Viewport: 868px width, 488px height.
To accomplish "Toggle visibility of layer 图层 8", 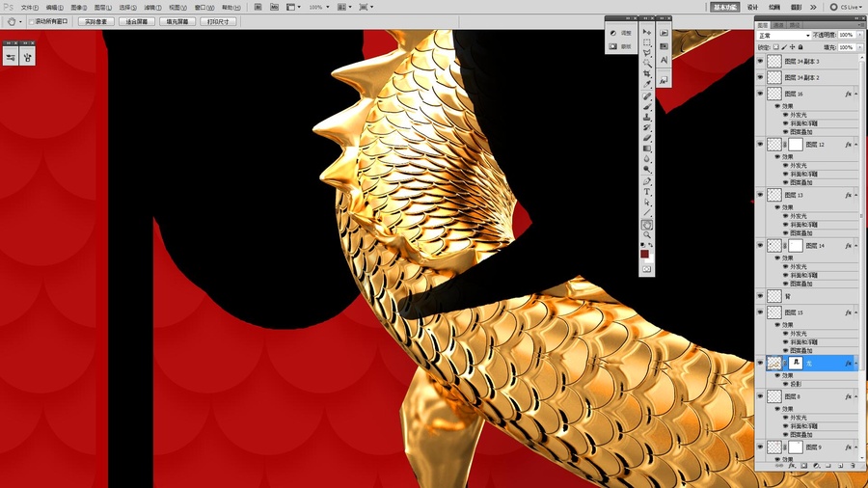I will (760, 396).
